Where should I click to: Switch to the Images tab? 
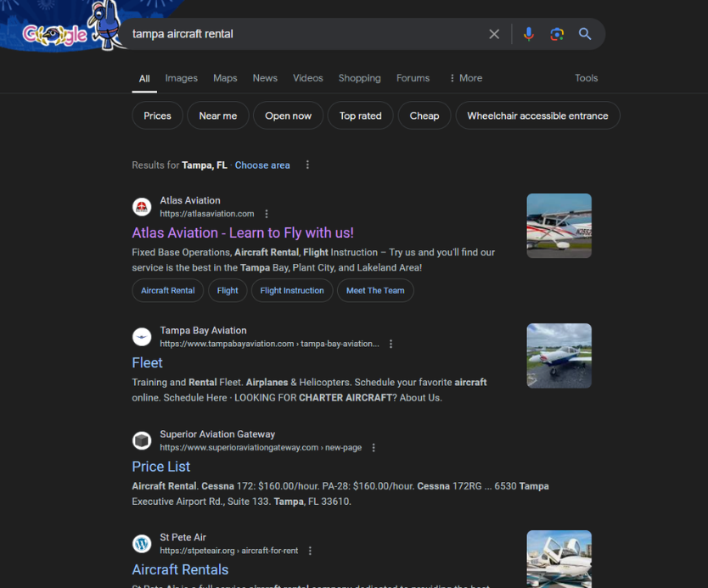[x=181, y=78]
